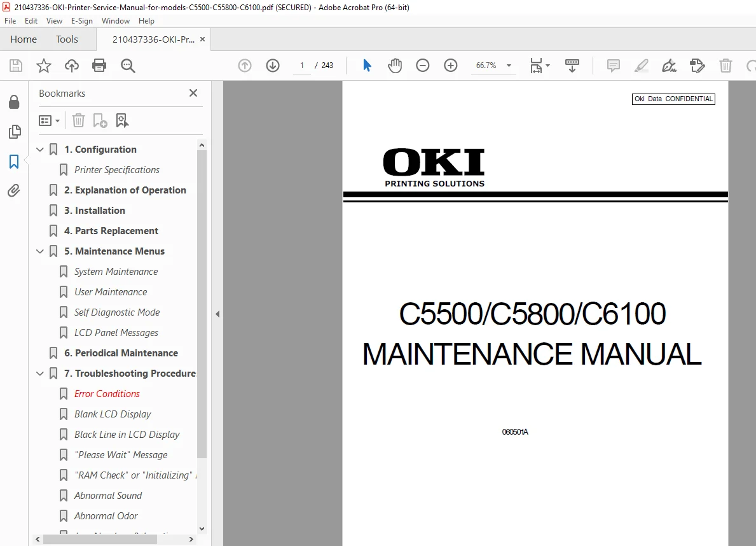Activate the Hand pan tool
The width and height of the screenshot is (756, 546).
pyautogui.click(x=395, y=65)
